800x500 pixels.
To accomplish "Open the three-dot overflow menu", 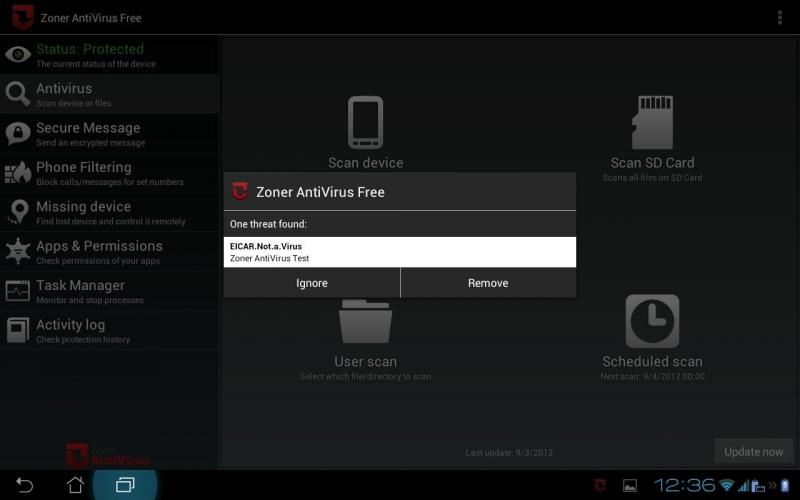I will (780, 18).
